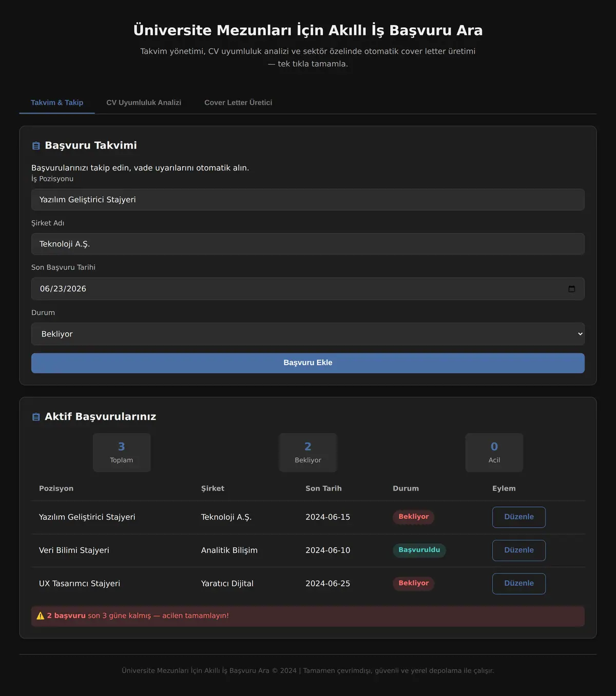Click Düzenle for UX Tasarımcı Stajyeri
Screen dimensions: 616x696
[519, 584]
